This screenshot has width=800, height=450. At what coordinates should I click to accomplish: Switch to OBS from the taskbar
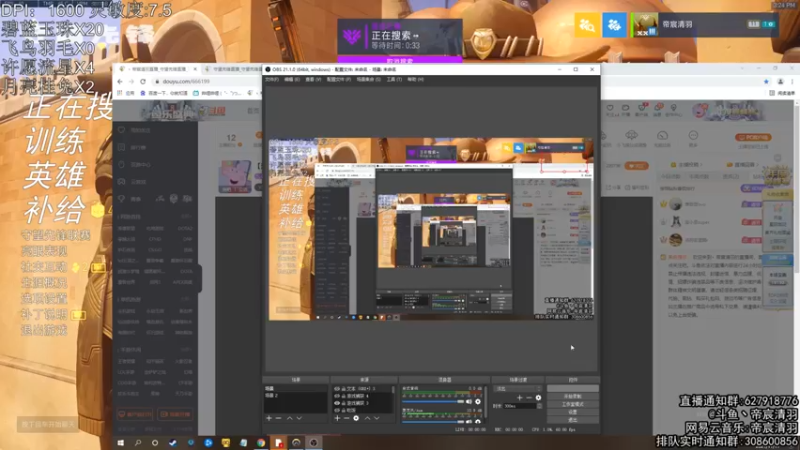tap(314, 443)
